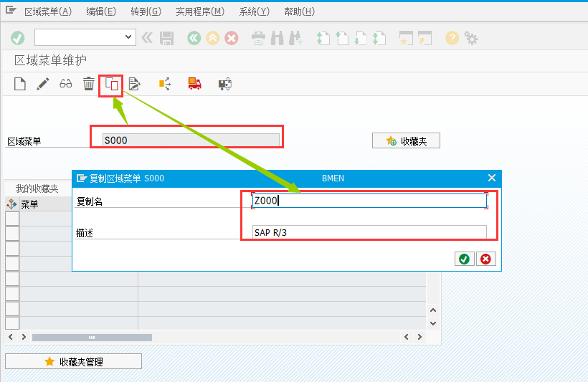Click the Save floppy disk icon
Viewport: 588px width, 382px height.
tap(166, 38)
